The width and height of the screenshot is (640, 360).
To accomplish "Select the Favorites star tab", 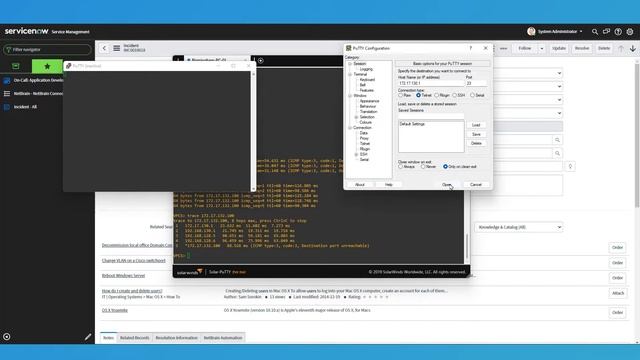I will (x=47, y=66).
